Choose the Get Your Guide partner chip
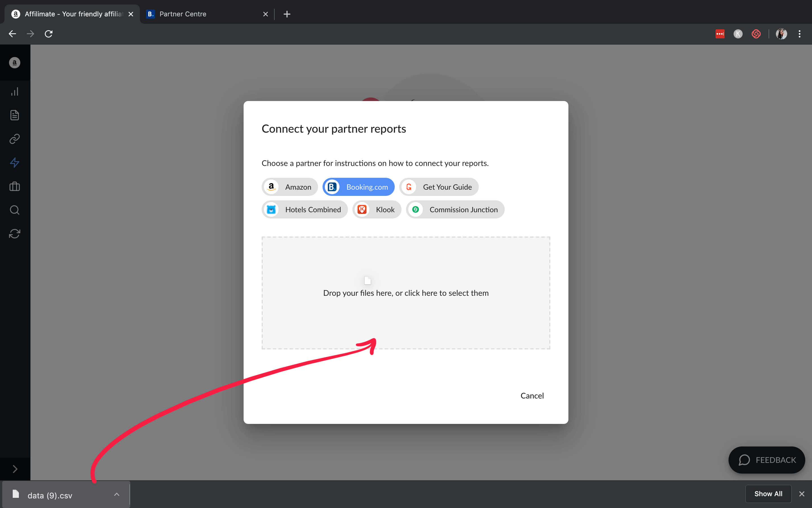Image resolution: width=812 pixels, height=508 pixels. coord(439,187)
